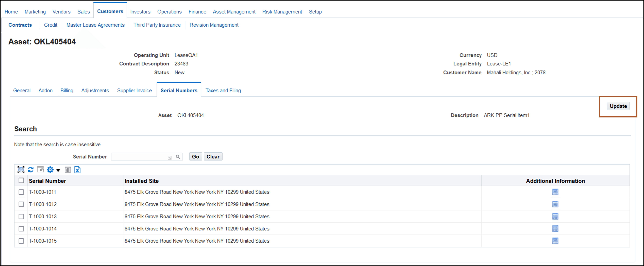
Task: Expand the gear settings dropdown arrow
Action: tap(58, 170)
